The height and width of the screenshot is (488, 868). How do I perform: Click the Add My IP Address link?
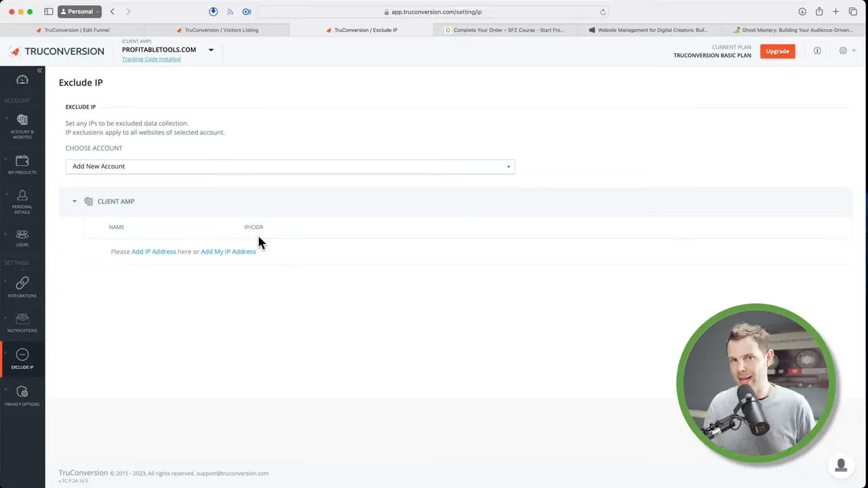(229, 251)
